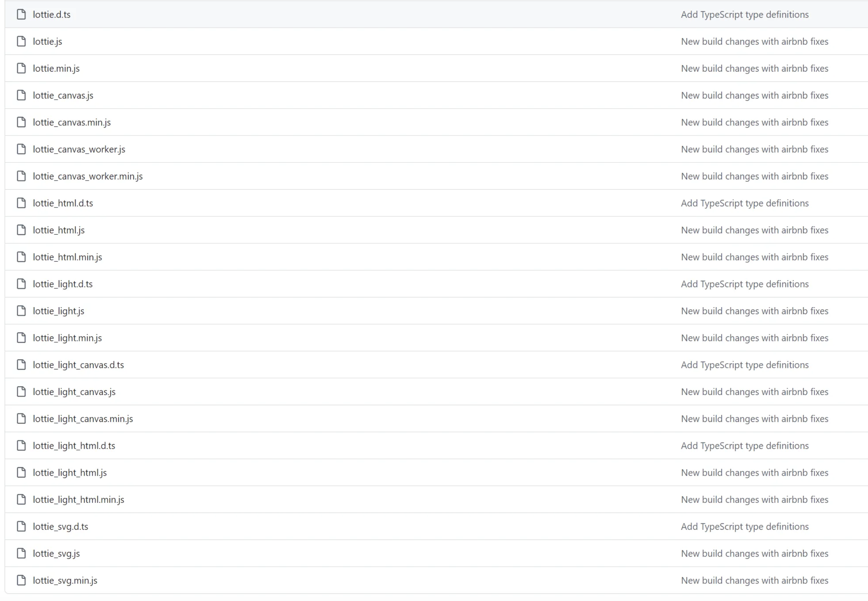The image size is (868, 601).
Task: Open lottie_light_html.d.ts file
Action: point(74,446)
